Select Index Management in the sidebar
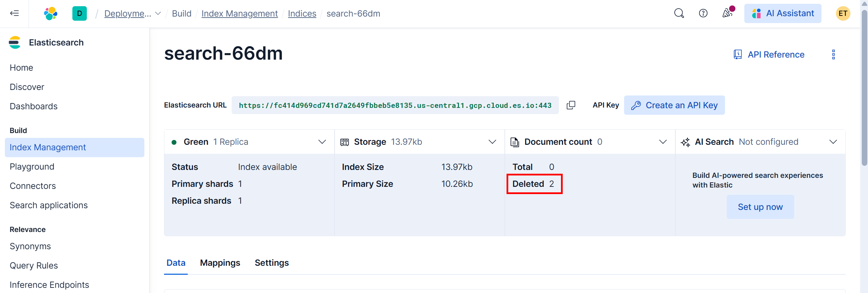The width and height of the screenshot is (868, 293). [x=74, y=148]
